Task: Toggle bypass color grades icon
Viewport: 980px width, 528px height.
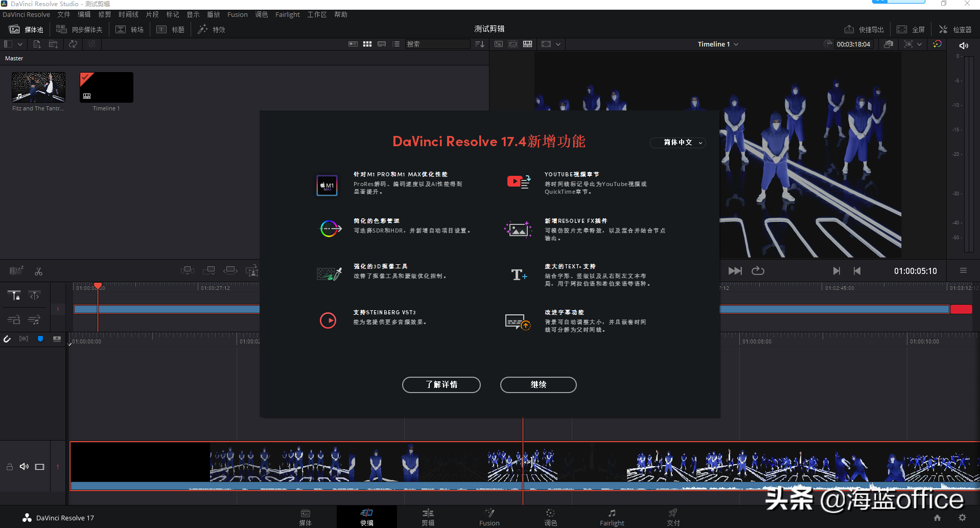Action: [937, 44]
